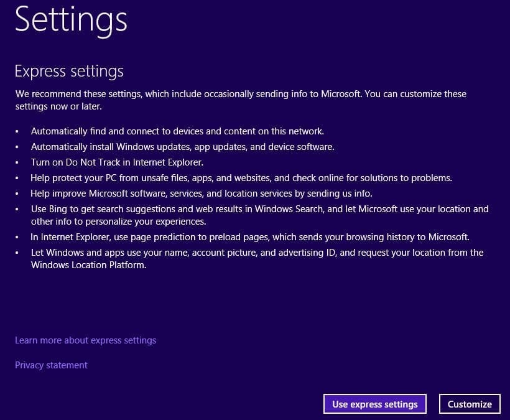Click the Use express settings button
Screen dimensions: 510x420
(x=374, y=404)
